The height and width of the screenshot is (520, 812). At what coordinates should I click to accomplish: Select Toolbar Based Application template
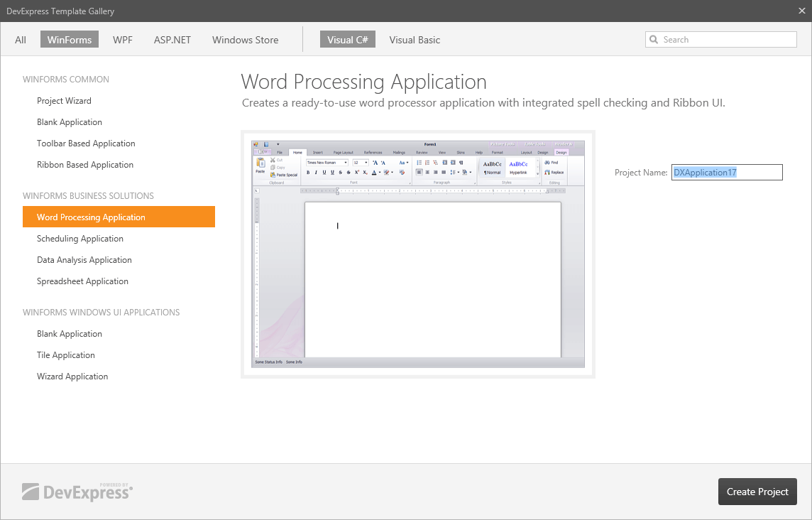tap(86, 143)
